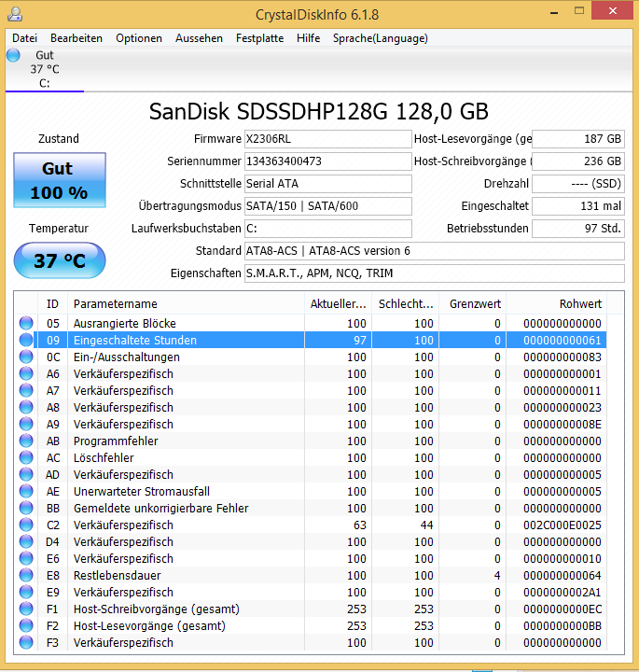The height and width of the screenshot is (672, 639).
Task: Click the Seriennummer field 134363400473
Action: 328,161
